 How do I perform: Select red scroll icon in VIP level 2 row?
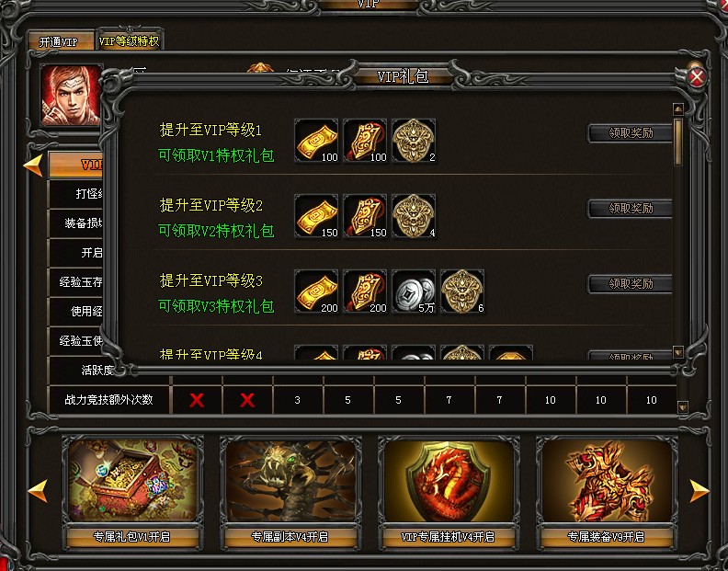click(x=365, y=216)
